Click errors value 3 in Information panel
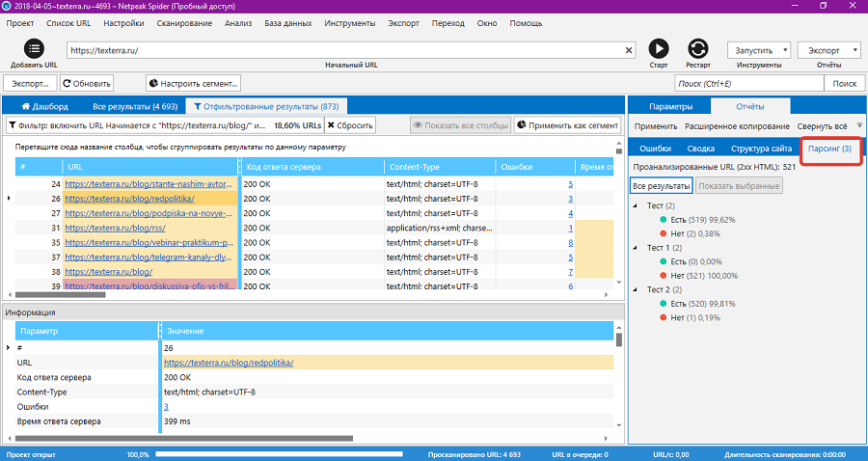 166,407
